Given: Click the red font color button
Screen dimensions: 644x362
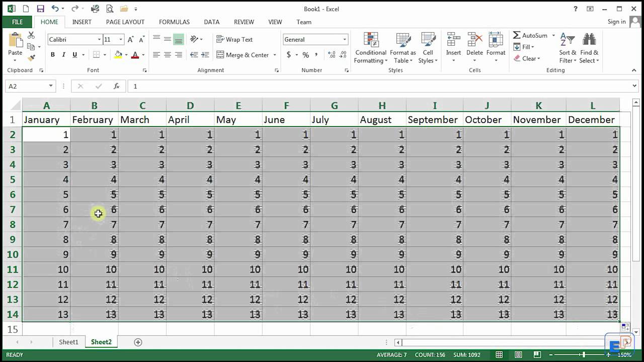Looking at the screenshot, I should pyautogui.click(x=135, y=55).
